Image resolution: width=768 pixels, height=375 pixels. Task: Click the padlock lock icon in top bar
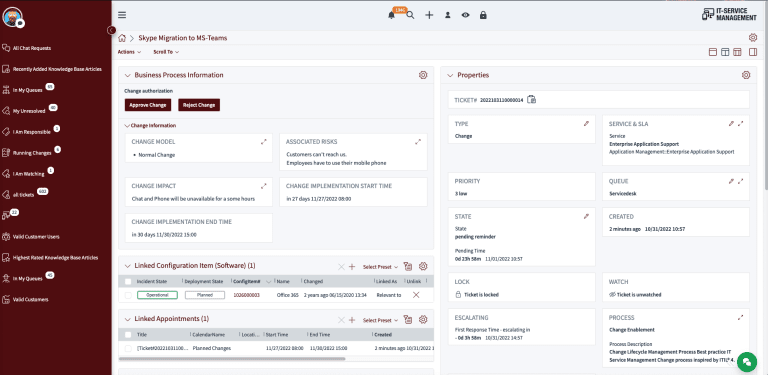tap(483, 15)
